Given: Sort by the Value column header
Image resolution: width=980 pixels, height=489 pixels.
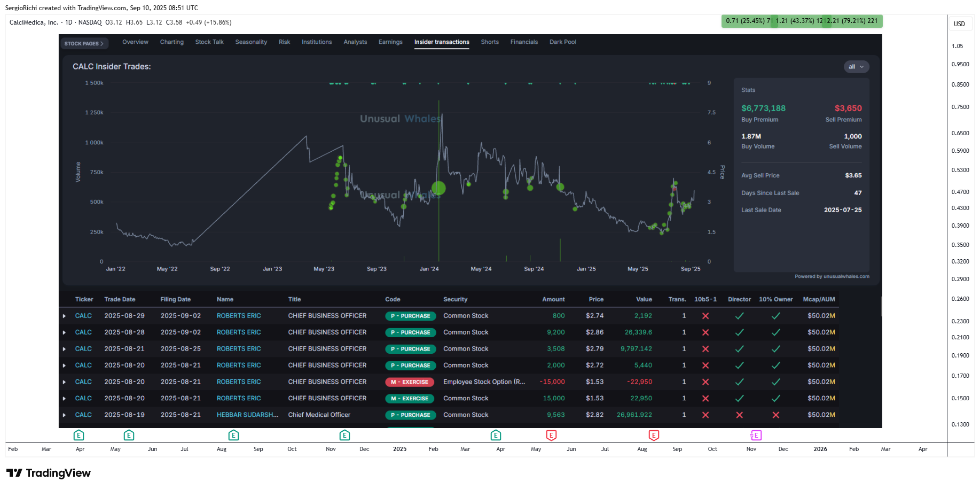Looking at the screenshot, I should point(644,299).
